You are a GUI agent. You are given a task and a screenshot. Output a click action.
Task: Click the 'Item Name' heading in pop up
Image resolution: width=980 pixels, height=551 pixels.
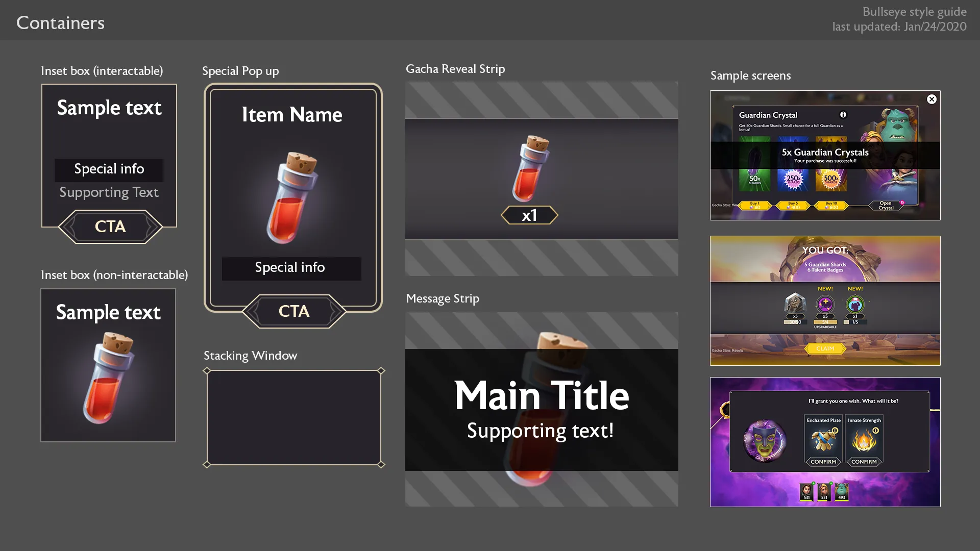(x=292, y=115)
